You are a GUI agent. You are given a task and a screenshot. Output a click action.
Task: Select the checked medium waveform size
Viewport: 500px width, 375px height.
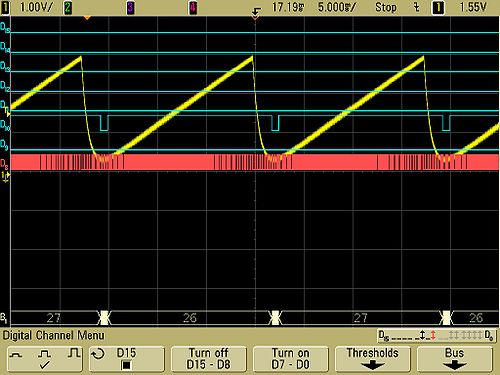pos(44,359)
